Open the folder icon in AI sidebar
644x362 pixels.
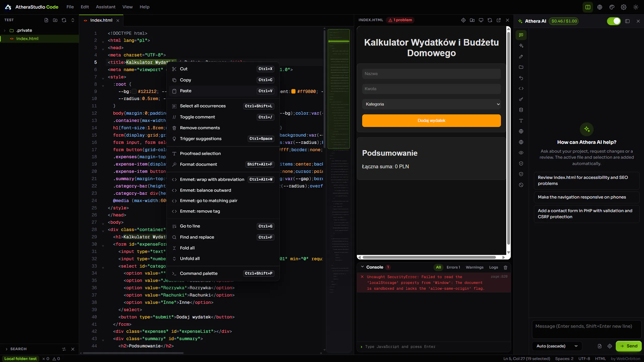[521, 67]
